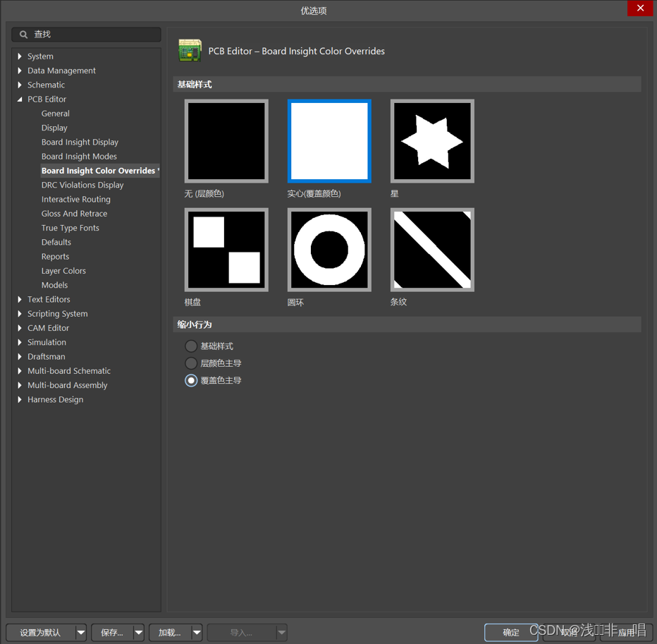Image resolution: width=657 pixels, height=644 pixels.
Task: Open the Defaults page
Action: point(56,242)
